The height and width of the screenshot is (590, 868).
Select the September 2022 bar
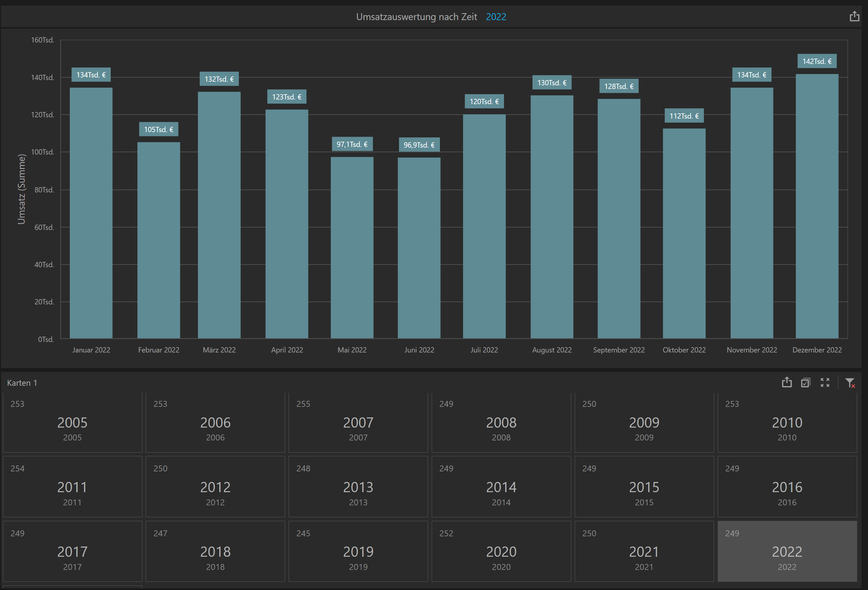(x=619, y=219)
